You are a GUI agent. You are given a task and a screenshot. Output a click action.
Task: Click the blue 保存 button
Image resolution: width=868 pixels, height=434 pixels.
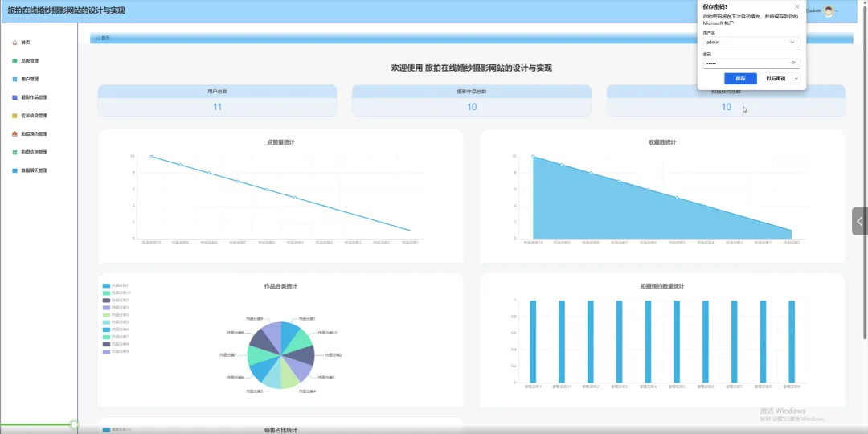[740, 79]
